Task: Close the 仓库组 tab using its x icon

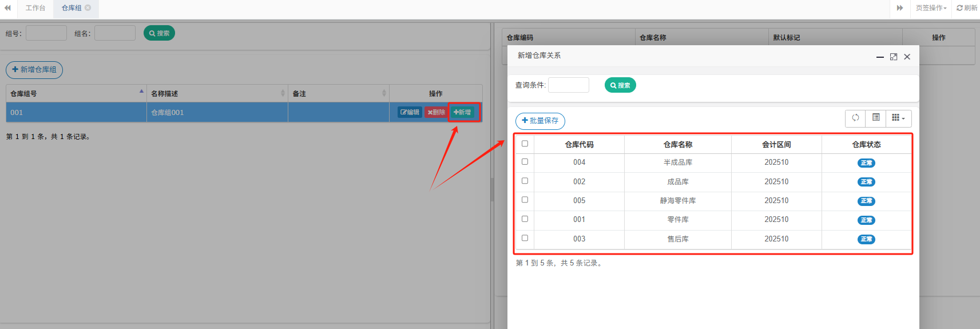Action: click(88, 8)
